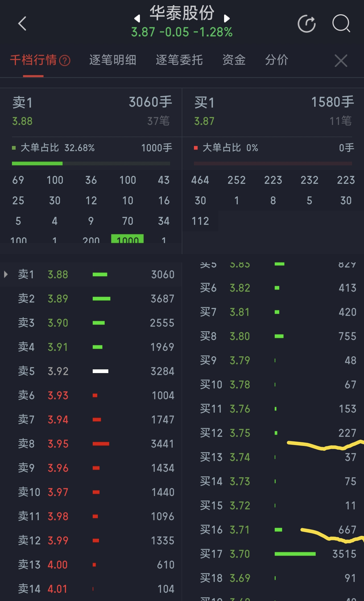364x601 pixels.
Task: Switch to the 逐笔明细 tab
Action: [x=113, y=60]
